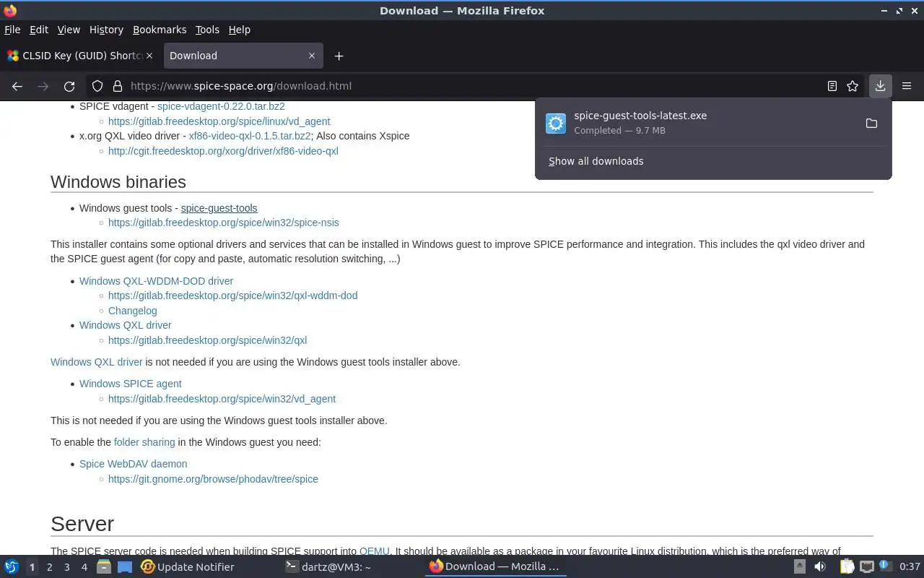Screen dimensions: 924x578
Task: Open the linux/vd_agent gitlab link
Action: click(x=219, y=121)
